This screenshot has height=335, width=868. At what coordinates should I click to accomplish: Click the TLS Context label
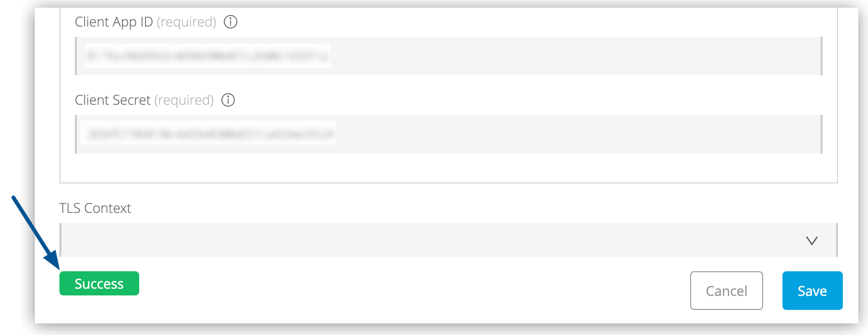(x=95, y=208)
